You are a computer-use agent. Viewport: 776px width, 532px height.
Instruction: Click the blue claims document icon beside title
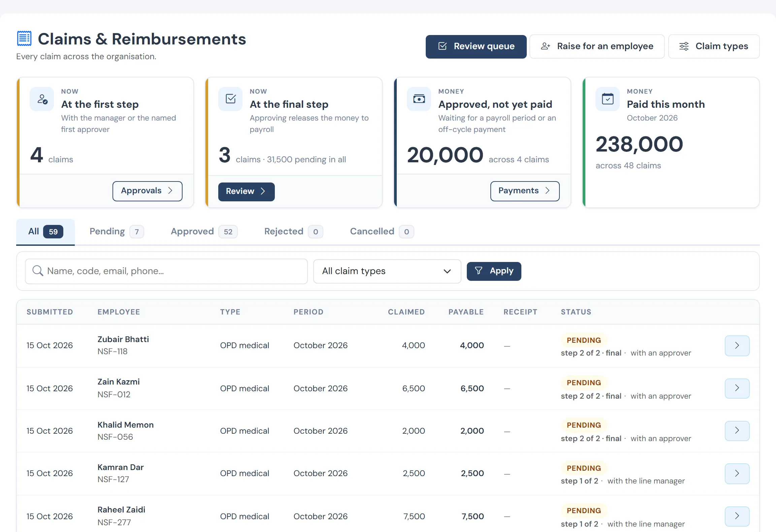pos(24,38)
